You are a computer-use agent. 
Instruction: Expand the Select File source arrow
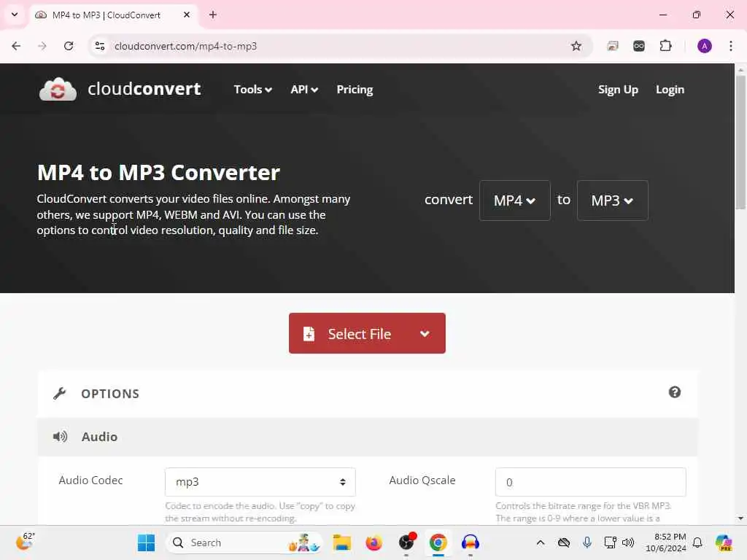[x=425, y=334]
